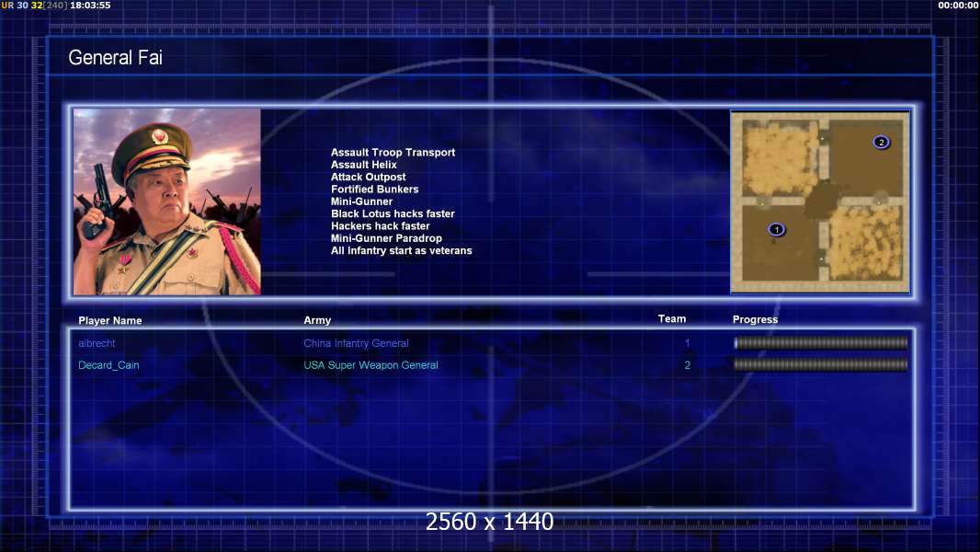Click start position marker 2 on minimap

click(x=882, y=142)
